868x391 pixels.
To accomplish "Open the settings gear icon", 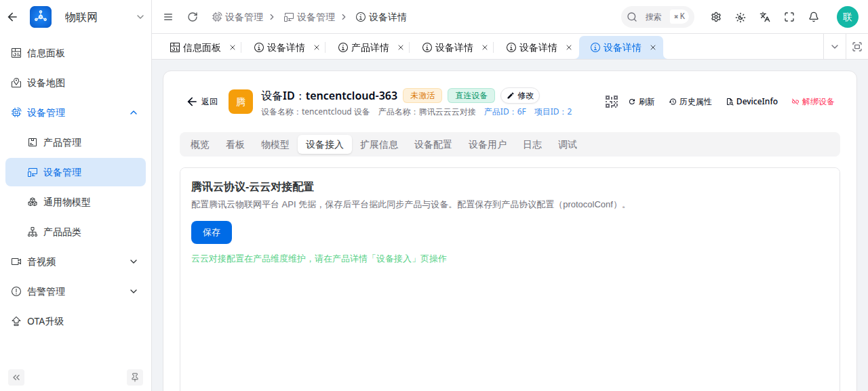I will click(x=716, y=17).
